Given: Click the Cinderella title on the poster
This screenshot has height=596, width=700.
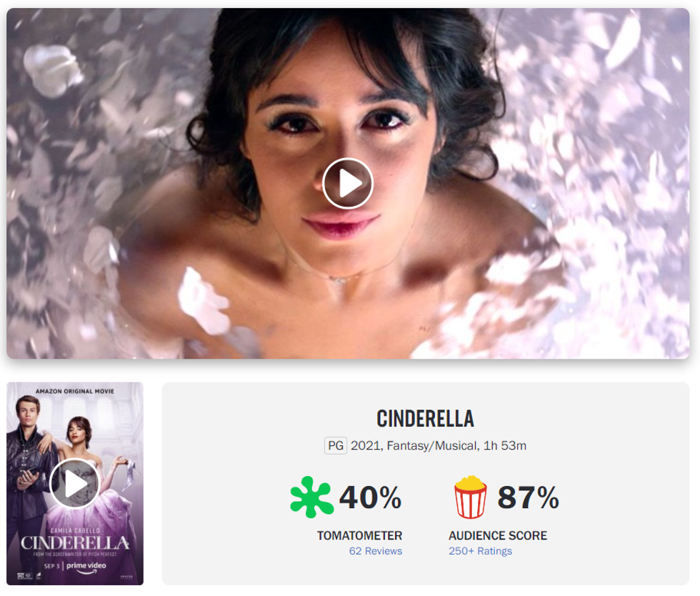Looking at the screenshot, I should coord(75,543).
